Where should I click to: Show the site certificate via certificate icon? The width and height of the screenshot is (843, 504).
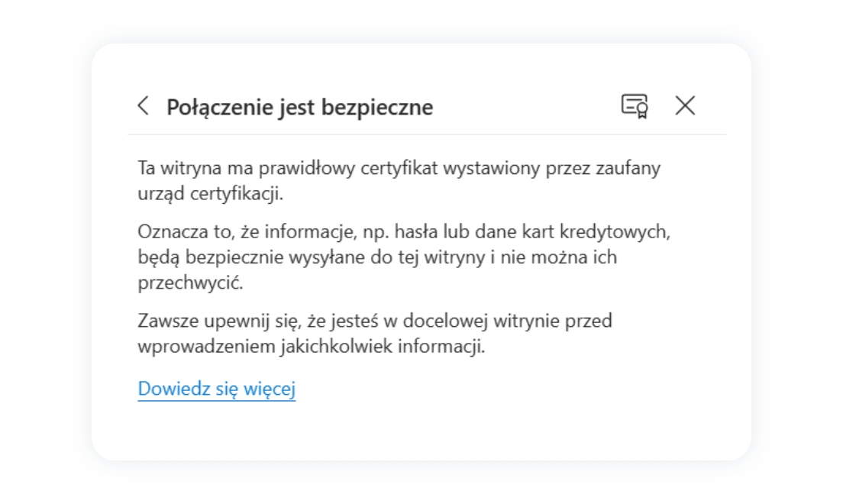(634, 106)
